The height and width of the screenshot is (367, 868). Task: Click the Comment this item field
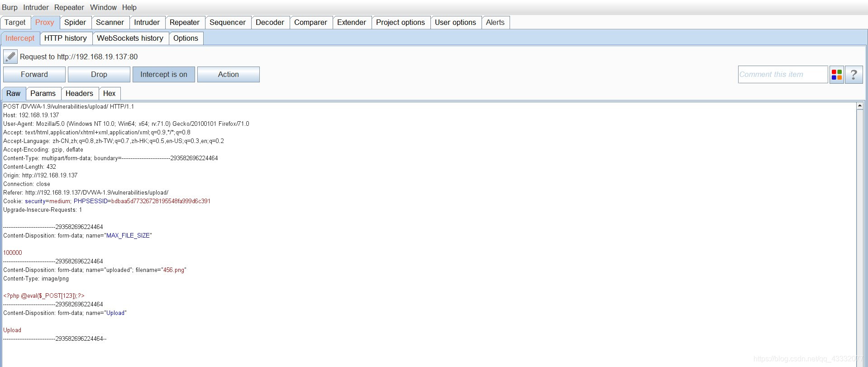point(783,75)
